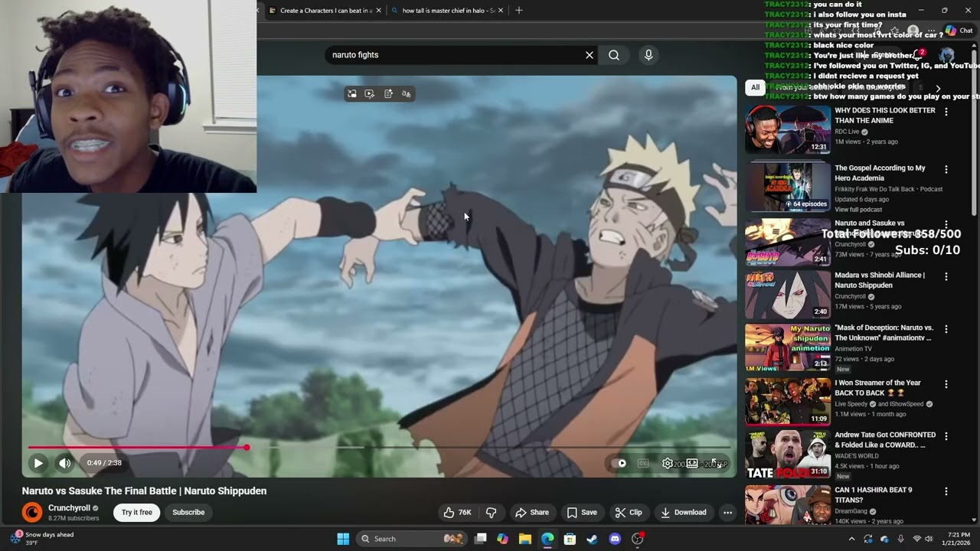Open options for 'I Won Streamer of the Year' video
Screen dimensions: 980x551
coord(946,384)
